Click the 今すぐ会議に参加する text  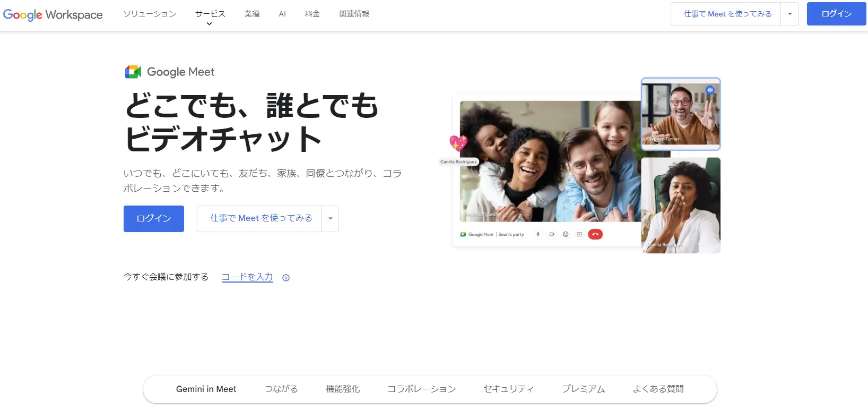click(166, 277)
